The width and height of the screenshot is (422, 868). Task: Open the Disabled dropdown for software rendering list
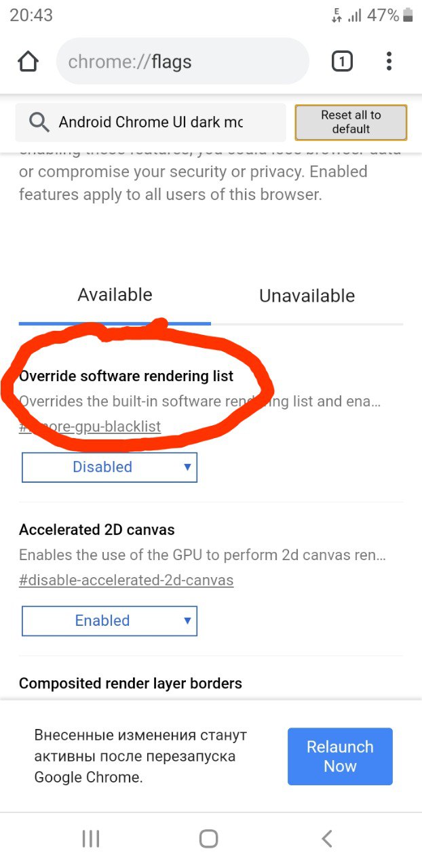pos(109,467)
